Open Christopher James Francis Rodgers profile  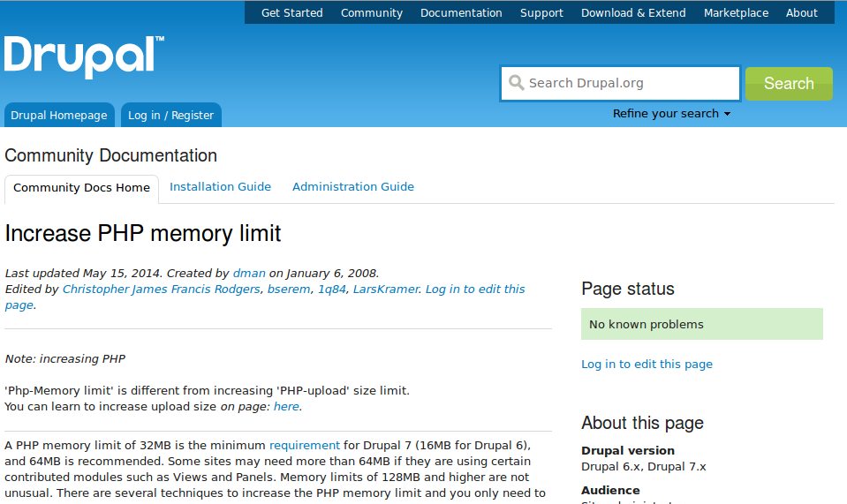(x=161, y=290)
